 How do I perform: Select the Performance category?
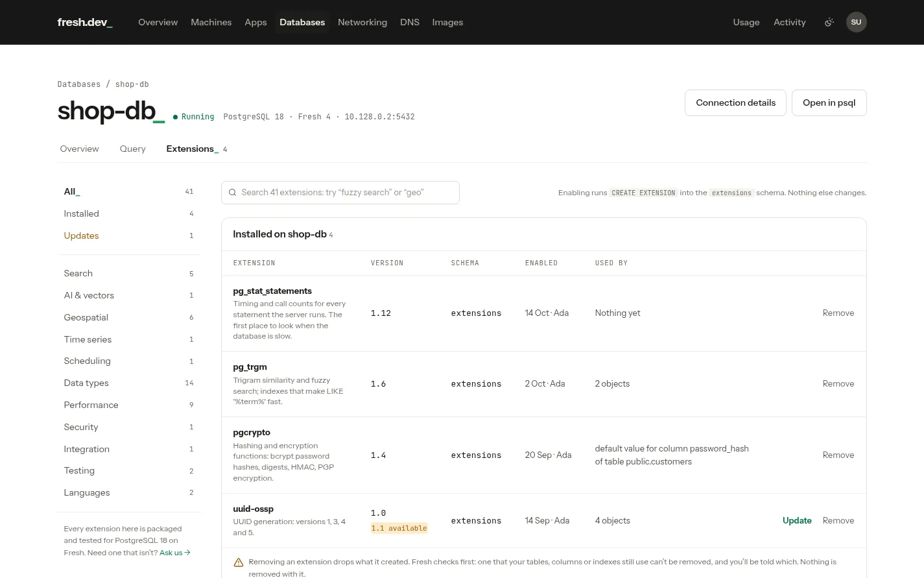pyautogui.click(x=128, y=405)
